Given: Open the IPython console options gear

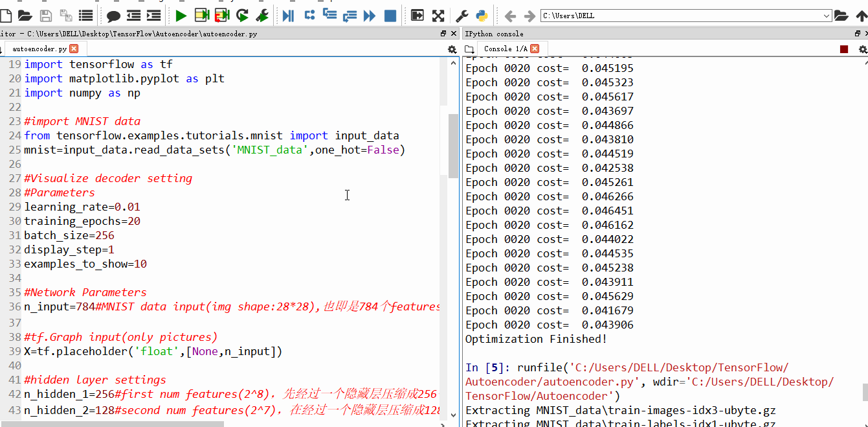Looking at the screenshot, I should [862, 49].
